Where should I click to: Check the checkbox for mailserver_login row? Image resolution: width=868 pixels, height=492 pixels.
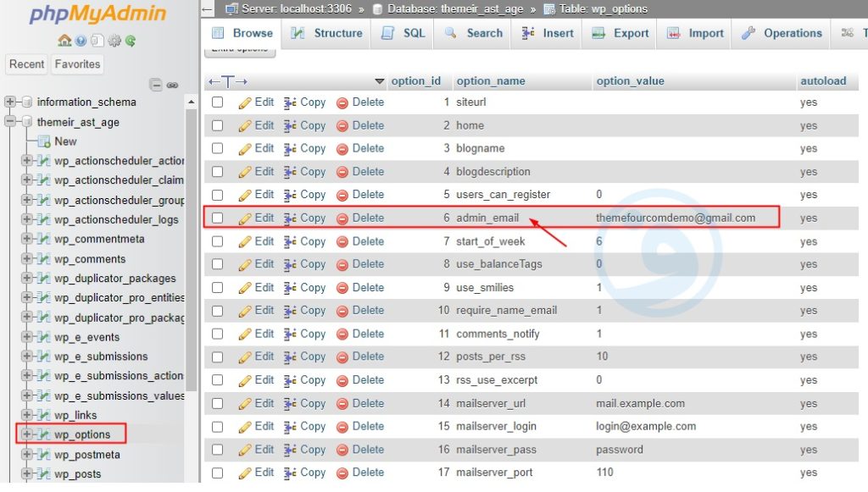coord(218,427)
